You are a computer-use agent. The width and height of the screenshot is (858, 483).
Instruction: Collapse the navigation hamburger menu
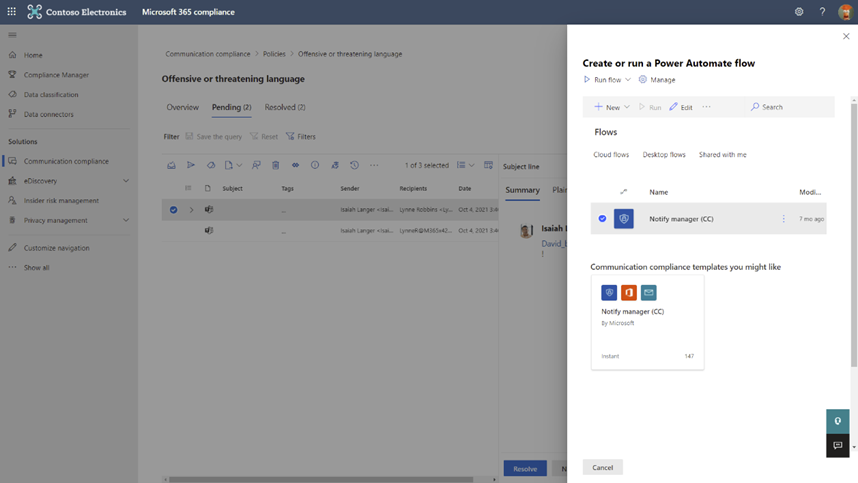12,35
